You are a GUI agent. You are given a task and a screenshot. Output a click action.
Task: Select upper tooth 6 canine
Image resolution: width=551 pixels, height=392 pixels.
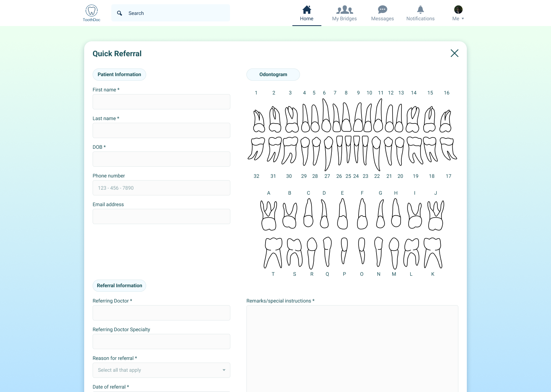click(326, 116)
